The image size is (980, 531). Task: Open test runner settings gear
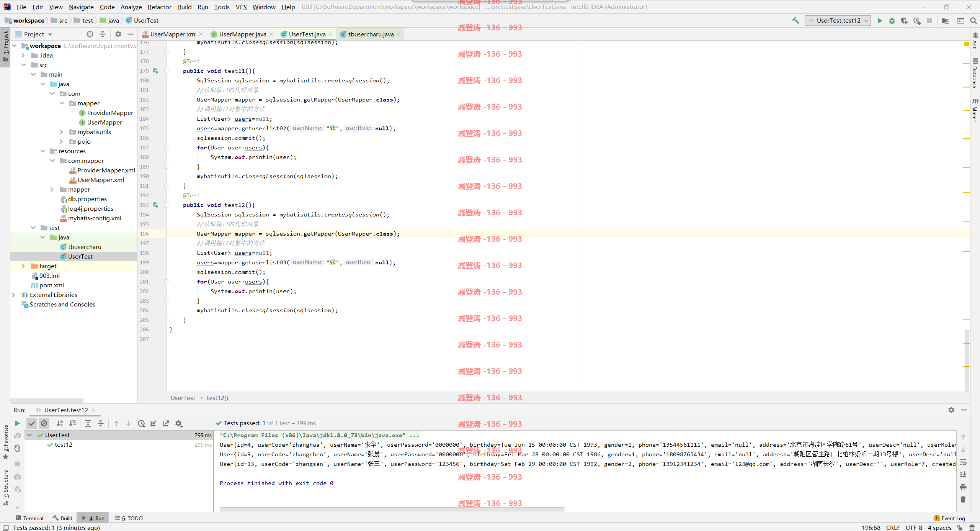pos(179,423)
